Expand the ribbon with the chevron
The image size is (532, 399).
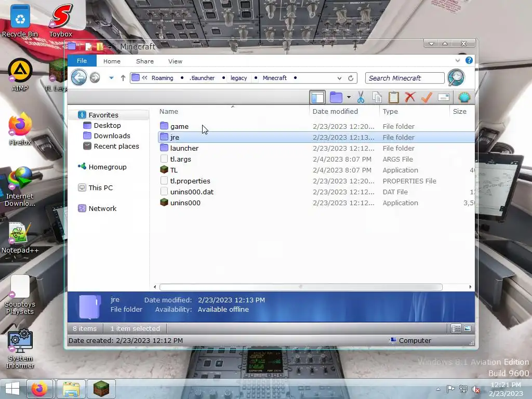click(457, 60)
